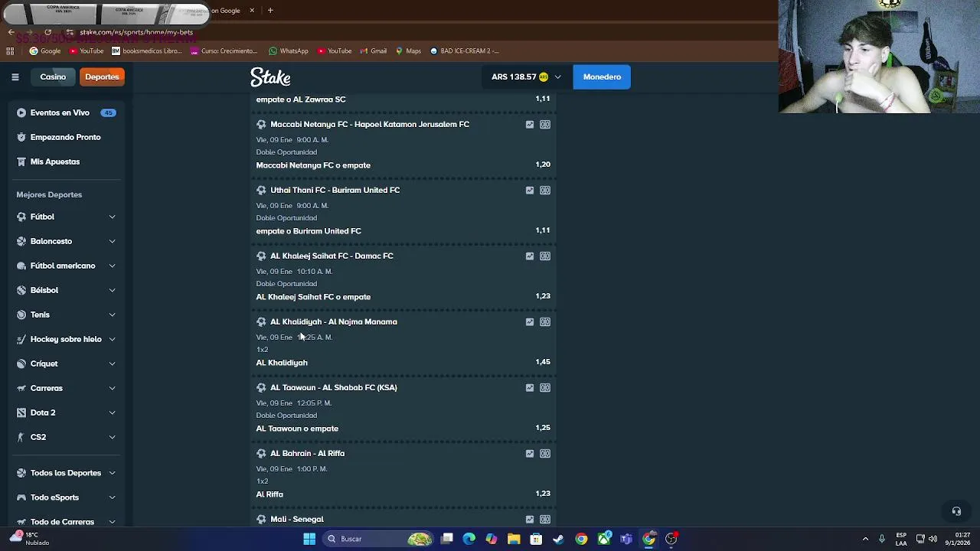This screenshot has height=551, width=980.
Task: Click the Windows Start button
Action: click(x=309, y=539)
